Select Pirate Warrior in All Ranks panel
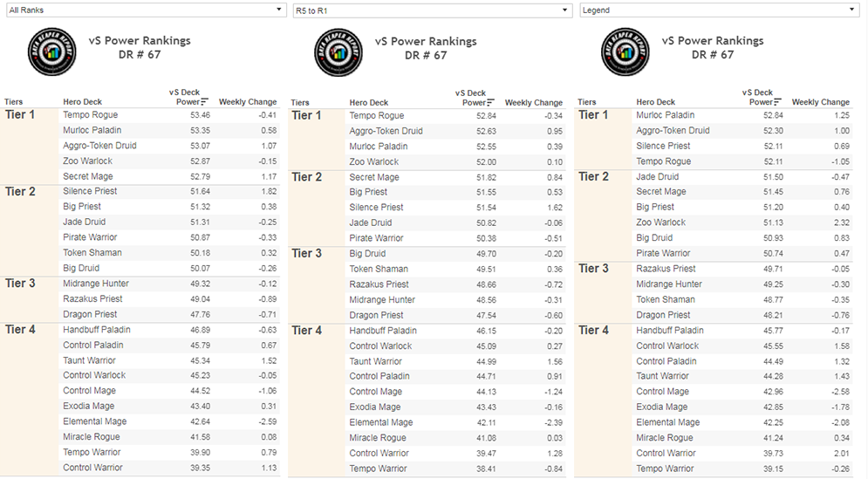868x479 pixels. 90,237
